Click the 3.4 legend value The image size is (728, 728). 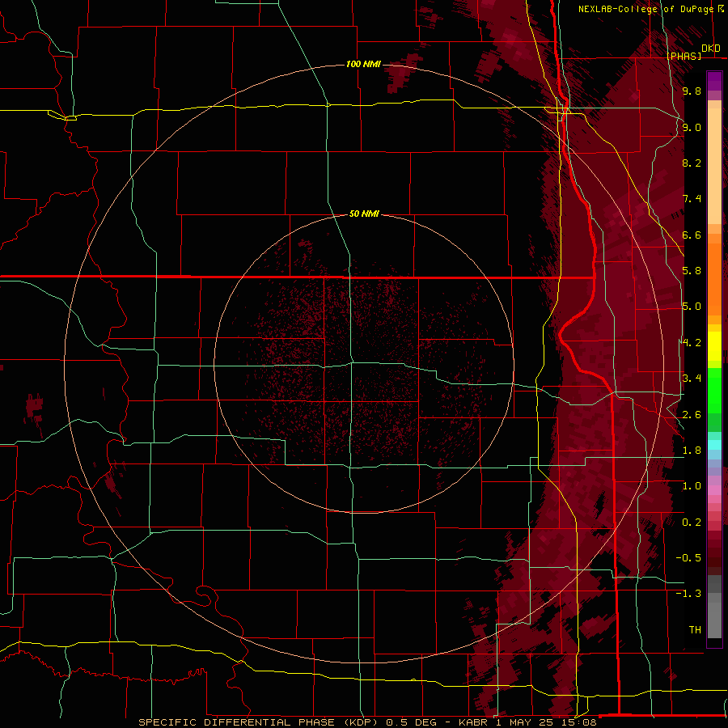[692, 379]
